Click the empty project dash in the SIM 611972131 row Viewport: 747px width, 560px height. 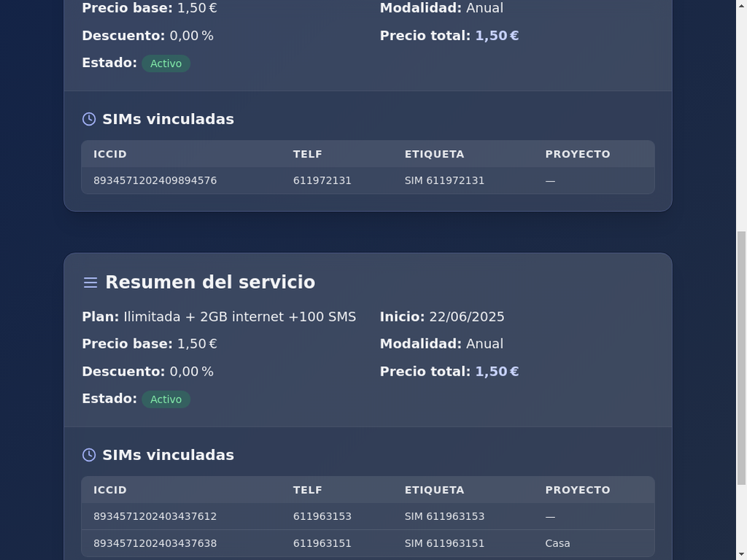tap(550, 181)
